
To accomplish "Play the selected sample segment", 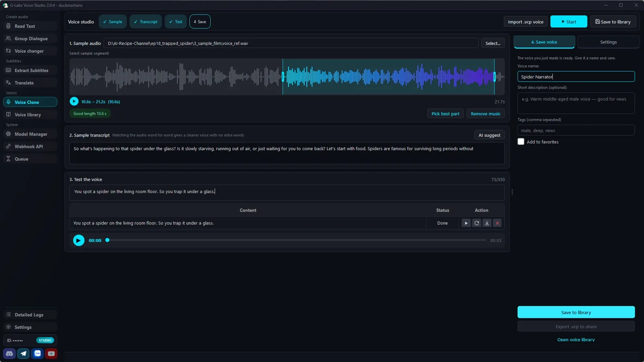I will click(74, 101).
